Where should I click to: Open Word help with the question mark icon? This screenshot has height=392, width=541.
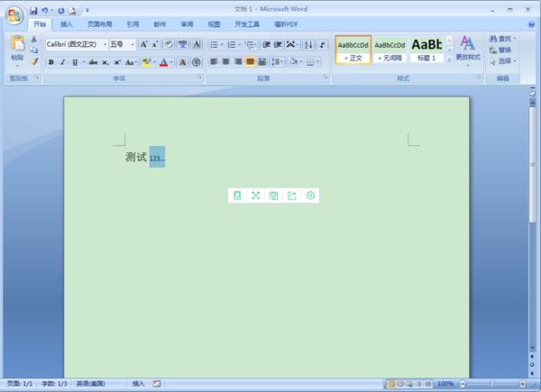point(531,24)
